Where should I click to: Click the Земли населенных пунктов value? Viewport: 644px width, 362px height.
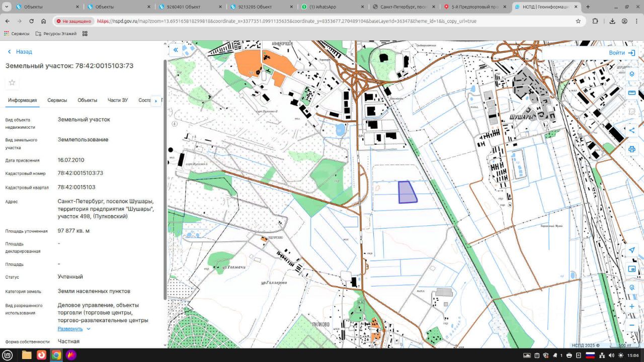pos(94,291)
